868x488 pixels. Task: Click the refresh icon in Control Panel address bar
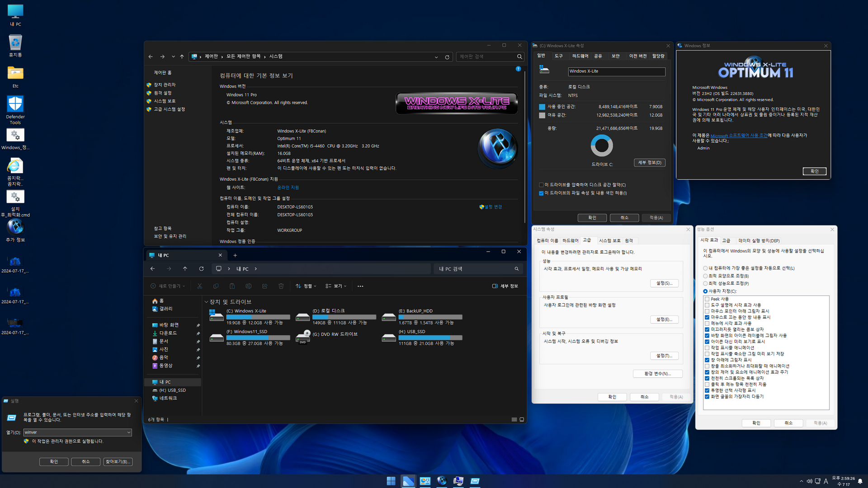[x=447, y=57]
